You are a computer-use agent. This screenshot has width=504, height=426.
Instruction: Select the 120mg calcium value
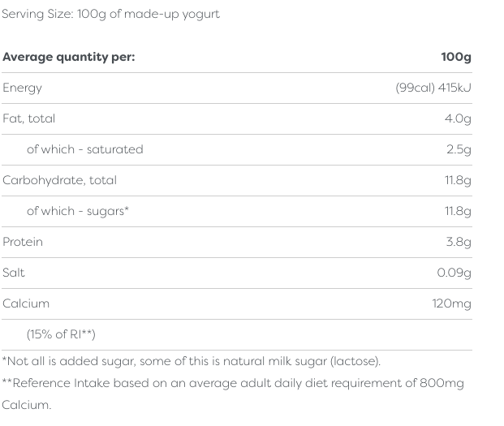(x=451, y=303)
